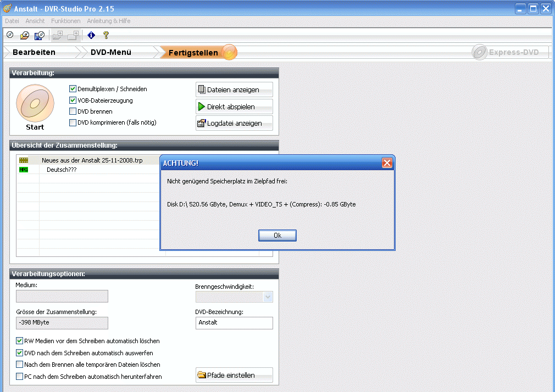Image resolution: width=555 pixels, height=392 pixels.
Task: Open the Datei menu
Action: pos(12,21)
